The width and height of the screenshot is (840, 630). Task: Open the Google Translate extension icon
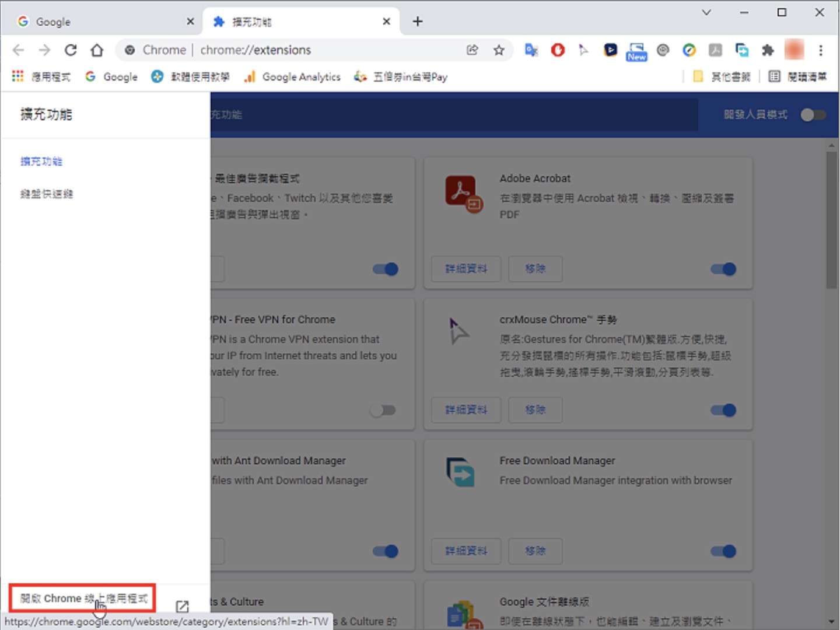click(x=531, y=50)
